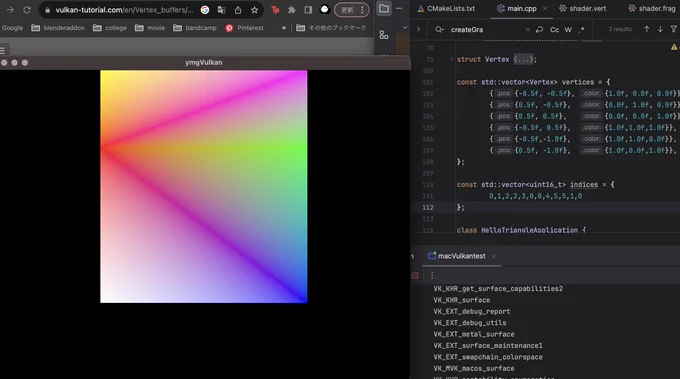Screen dimensions: 680x379
Task: Click the ymgVulkan window title bar
Action: (x=204, y=62)
